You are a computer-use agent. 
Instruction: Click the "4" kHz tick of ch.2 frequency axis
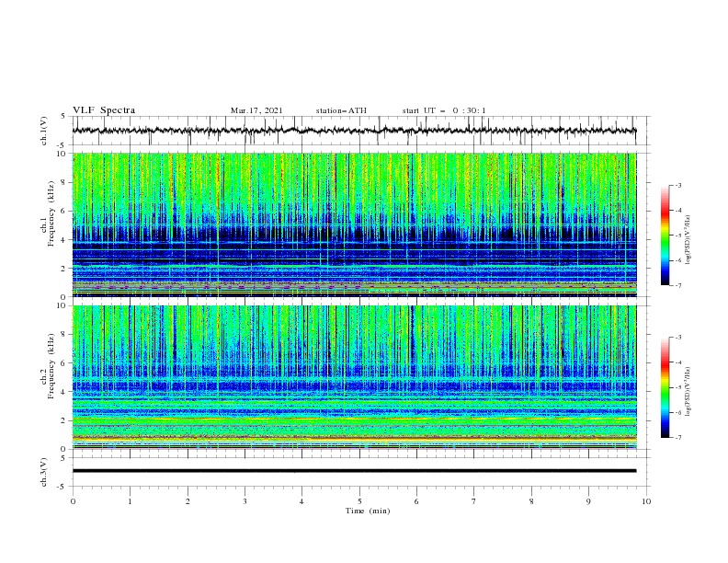click(64, 392)
